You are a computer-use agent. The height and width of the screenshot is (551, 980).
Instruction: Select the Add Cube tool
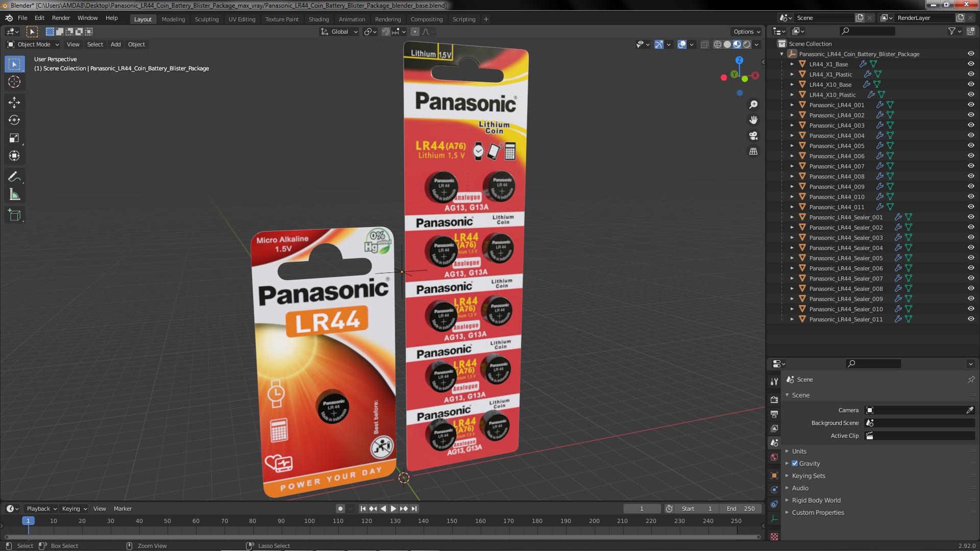(14, 215)
